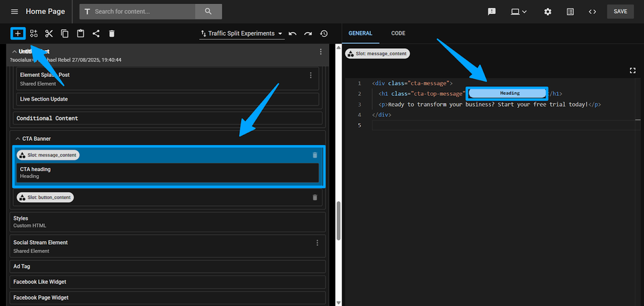This screenshot has height=306, width=644.
Task: Click the undo arrow icon
Action: click(x=292, y=34)
